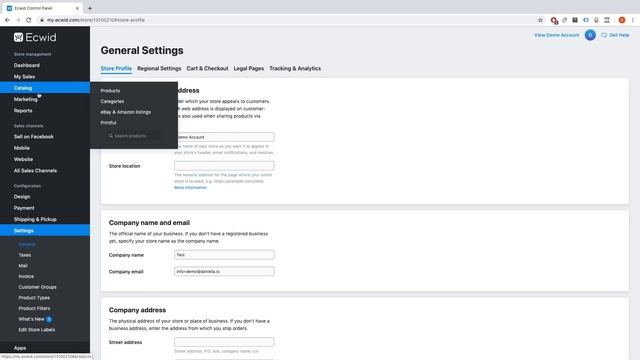Viewport: 640px width, 360px height.
Task: Choose Printful in Catalog flyout
Action: point(108,122)
